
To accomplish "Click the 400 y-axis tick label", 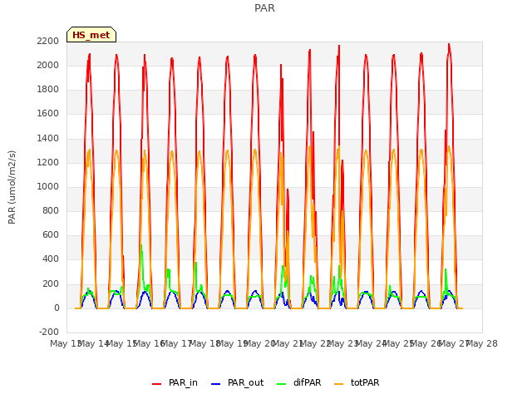I will pyautogui.click(x=51, y=259).
